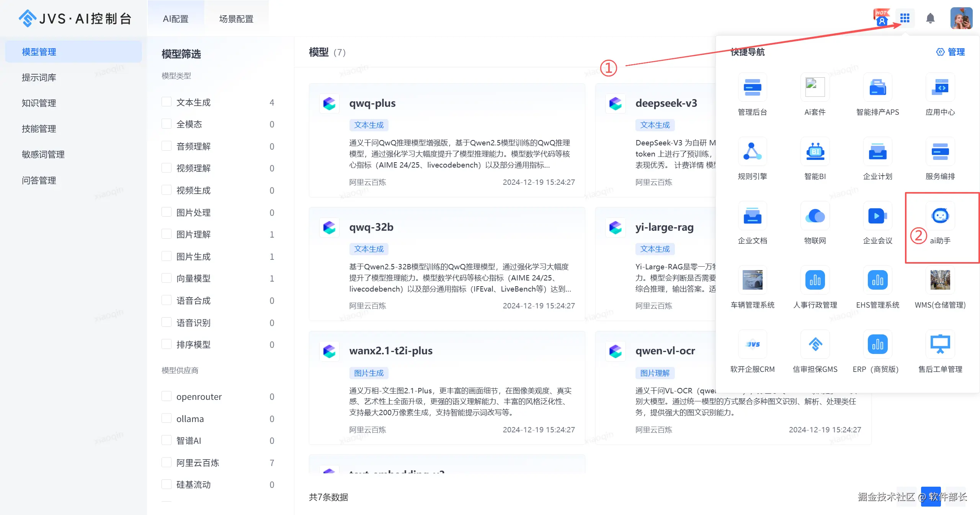This screenshot has width=980, height=515.
Task: Launch the 规则引擎 app icon
Action: [752, 152]
